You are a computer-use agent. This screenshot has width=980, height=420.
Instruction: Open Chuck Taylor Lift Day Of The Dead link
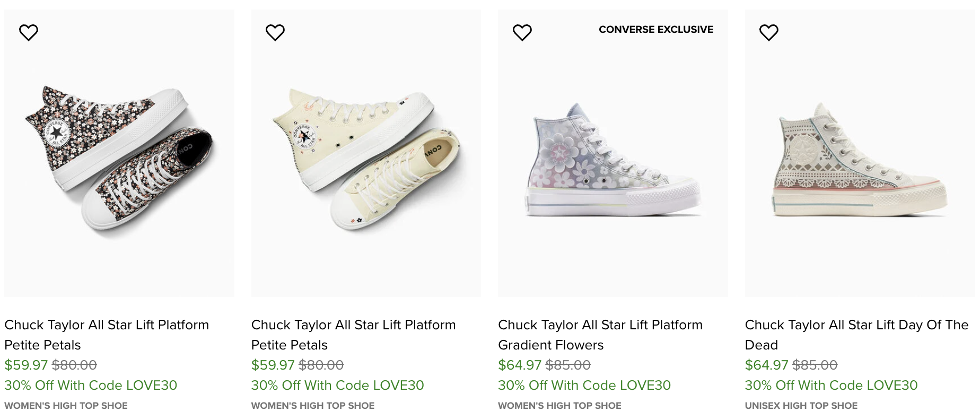click(856, 334)
